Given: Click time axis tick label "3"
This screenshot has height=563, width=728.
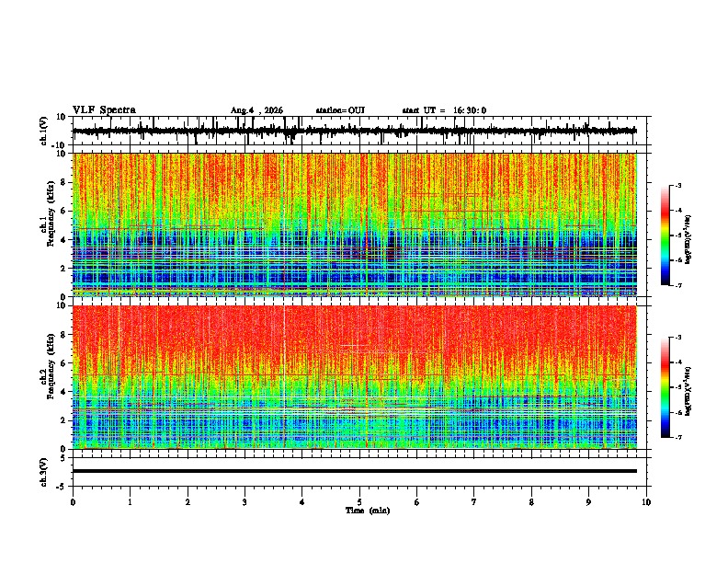Looking at the screenshot, I should click(245, 502).
